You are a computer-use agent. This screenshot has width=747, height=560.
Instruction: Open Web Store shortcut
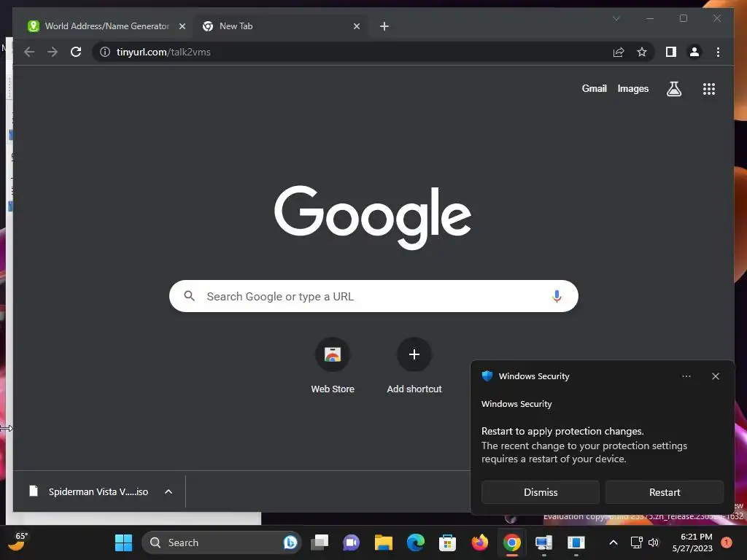pos(333,365)
